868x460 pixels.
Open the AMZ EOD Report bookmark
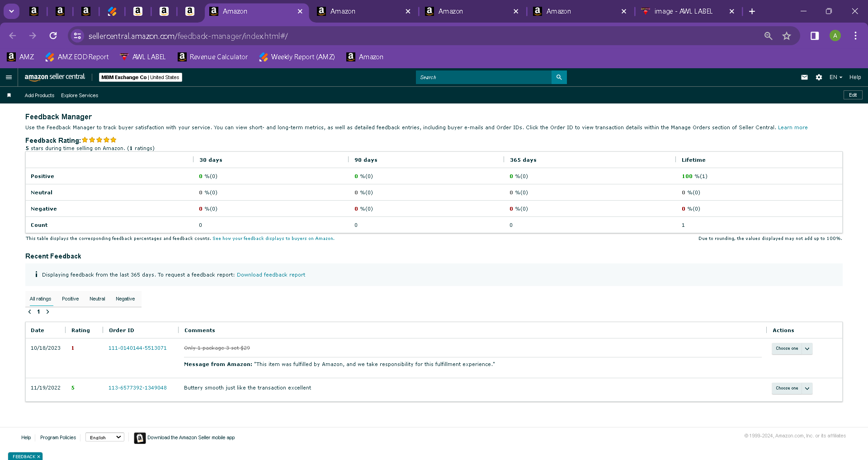tap(77, 57)
